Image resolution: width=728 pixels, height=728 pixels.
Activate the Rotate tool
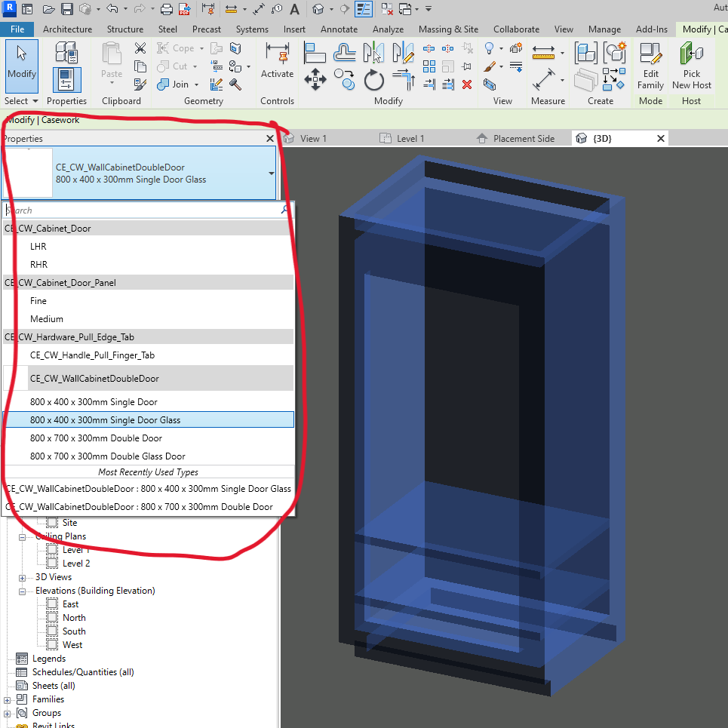click(x=374, y=81)
